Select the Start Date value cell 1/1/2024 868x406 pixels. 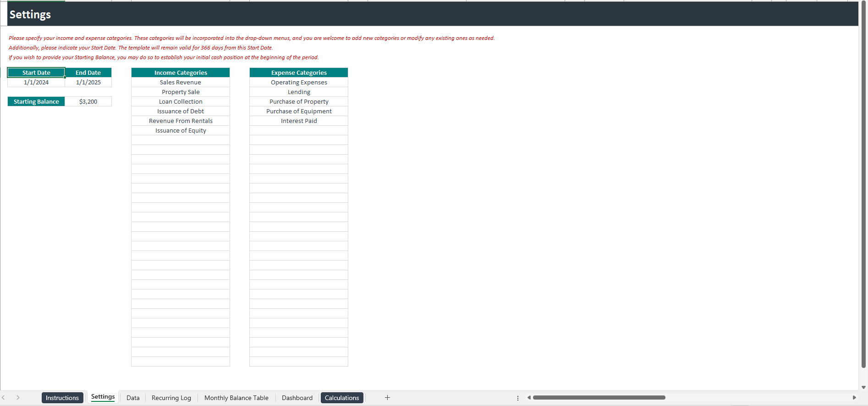tap(36, 83)
